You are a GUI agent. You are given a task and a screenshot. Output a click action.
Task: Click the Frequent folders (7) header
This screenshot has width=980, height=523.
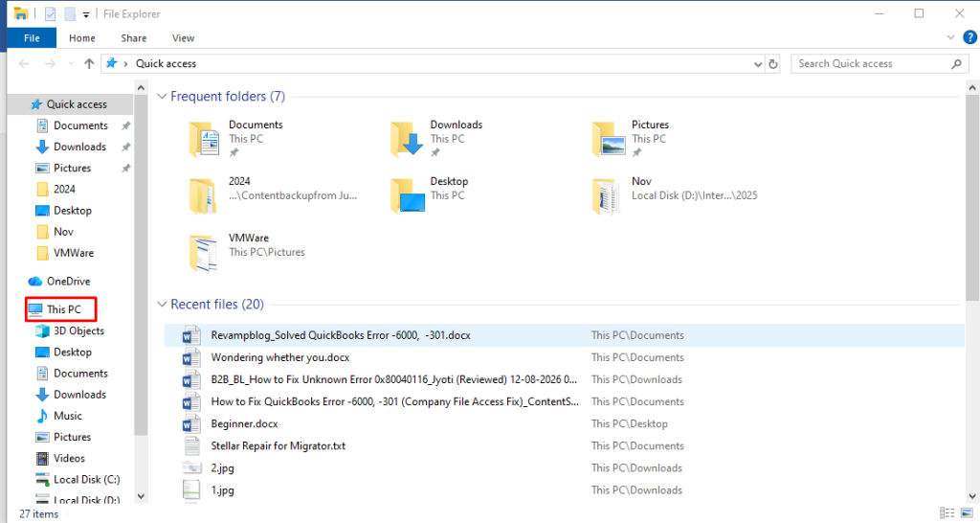point(228,97)
